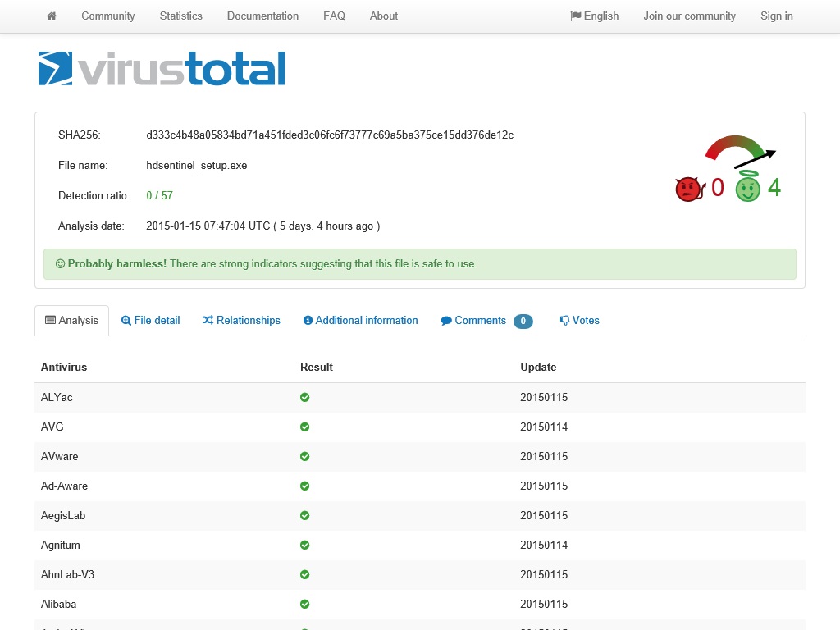Select the SHA256 hash value
Image resolution: width=840 pixels, height=630 pixels.
tap(330, 135)
